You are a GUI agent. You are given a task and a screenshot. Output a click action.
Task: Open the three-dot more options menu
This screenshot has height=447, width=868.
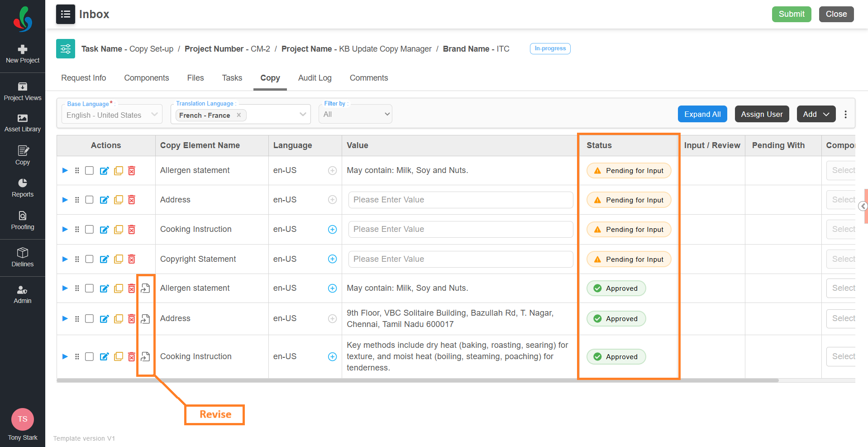click(845, 115)
